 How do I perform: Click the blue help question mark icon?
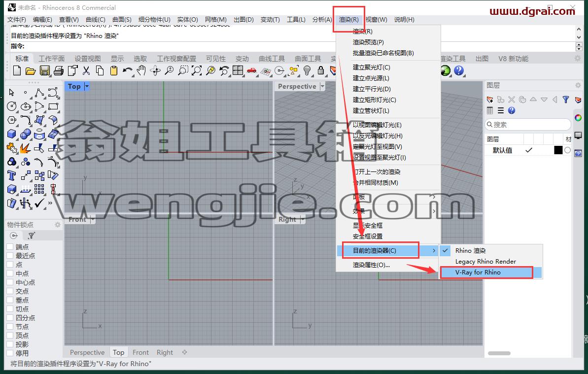459,70
